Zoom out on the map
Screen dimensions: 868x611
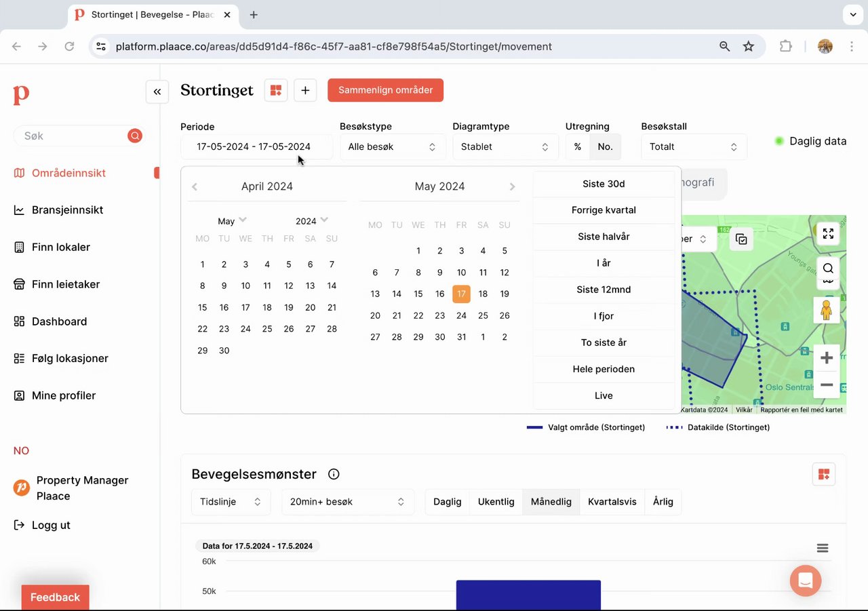point(827,385)
